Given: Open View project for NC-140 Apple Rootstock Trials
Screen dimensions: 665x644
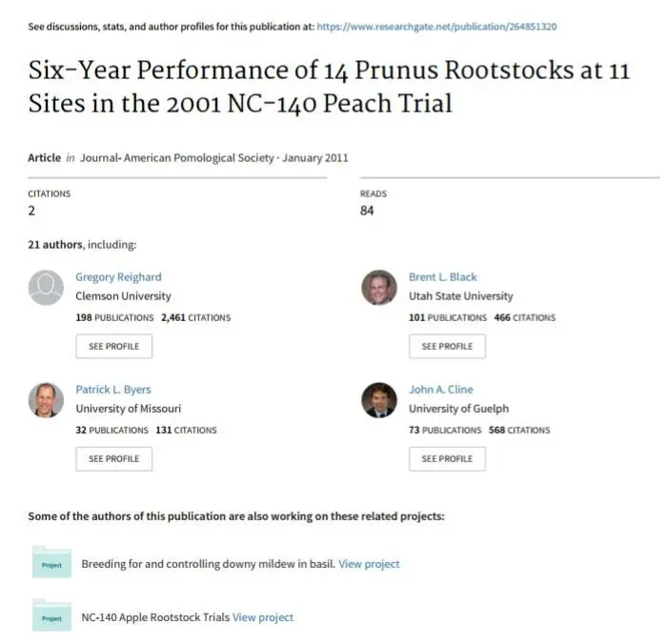Looking at the screenshot, I should (x=263, y=617).
